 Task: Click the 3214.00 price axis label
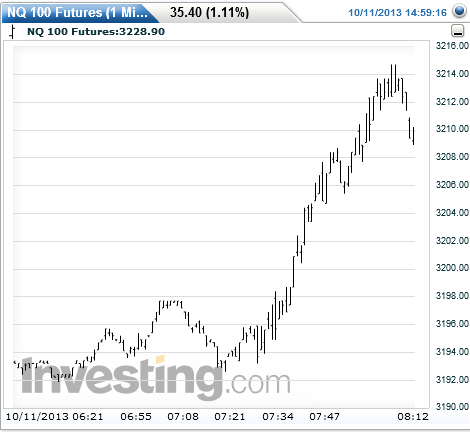(x=452, y=73)
